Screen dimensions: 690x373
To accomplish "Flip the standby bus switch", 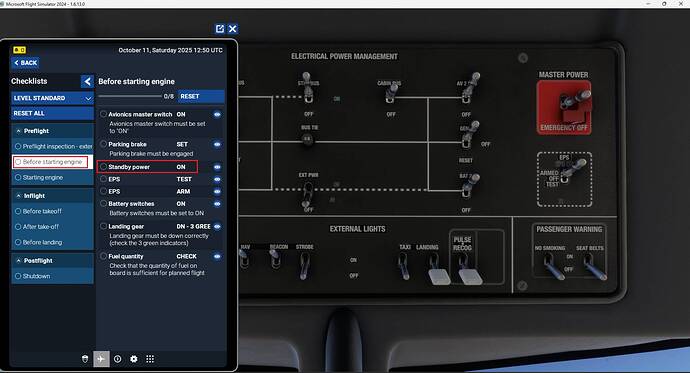I will (x=308, y=89).
